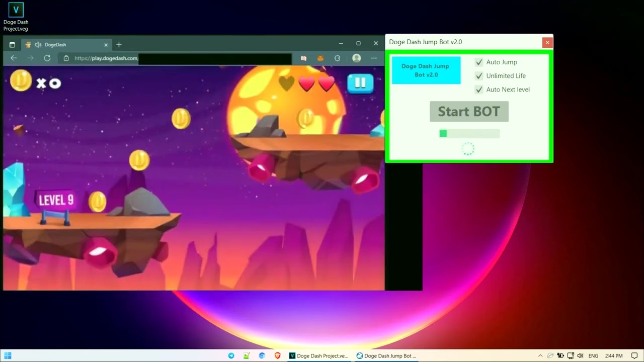The height and width of the screenshot is (362, 644).
Task: Pause the game with the blue pause button
Action: [x=360, y=83]
